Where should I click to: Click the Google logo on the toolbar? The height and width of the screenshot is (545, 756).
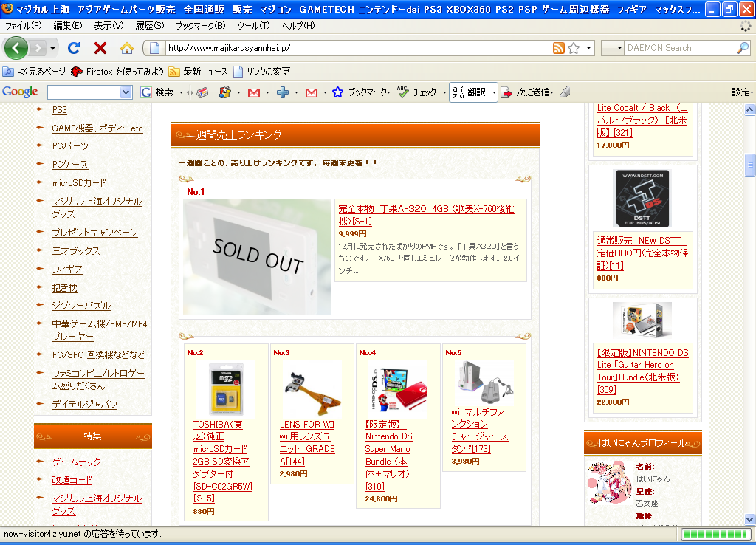click(x=20, y=92)
